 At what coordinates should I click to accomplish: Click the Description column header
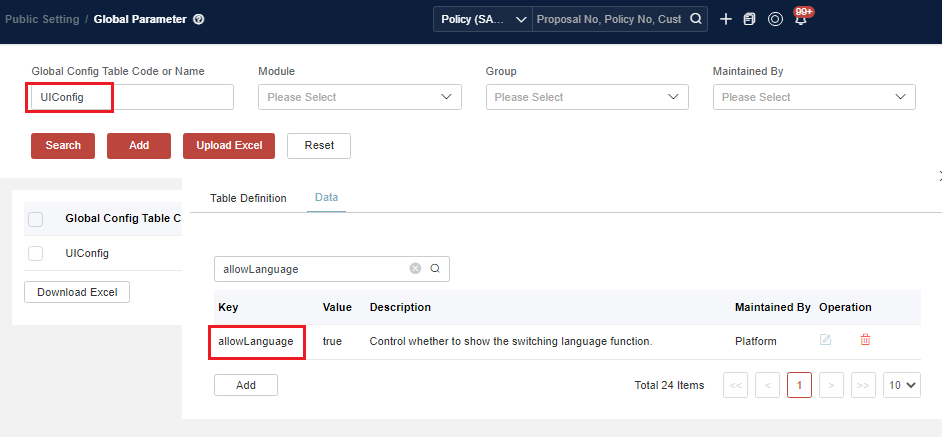(400, 307)
